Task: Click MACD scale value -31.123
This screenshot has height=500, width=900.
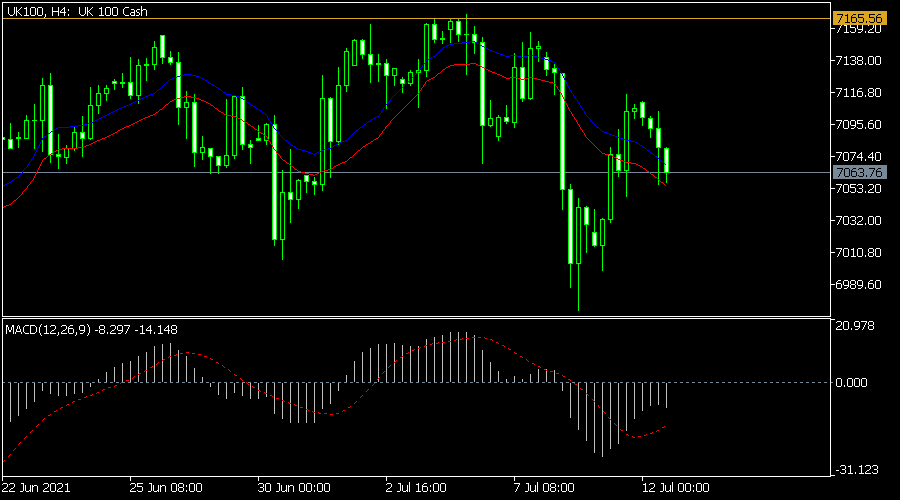Action: [857, 470]
